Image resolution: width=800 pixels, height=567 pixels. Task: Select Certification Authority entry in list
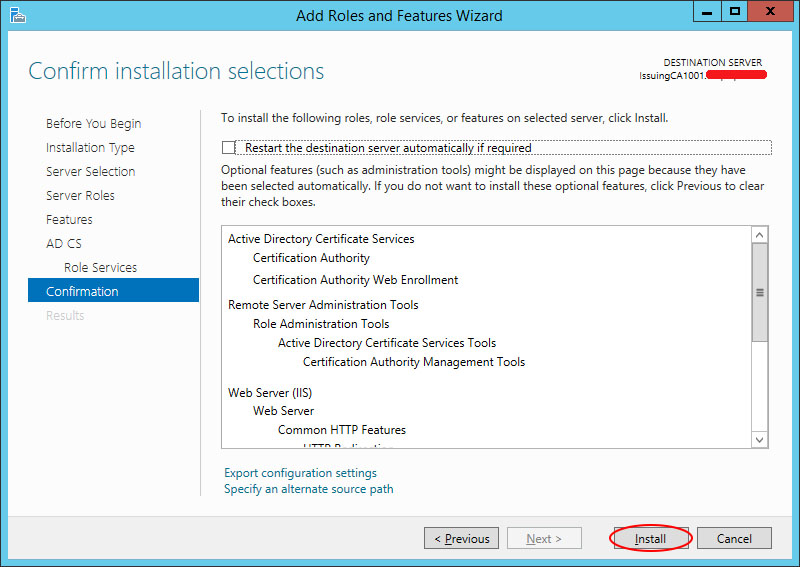[x=311, y=258]
